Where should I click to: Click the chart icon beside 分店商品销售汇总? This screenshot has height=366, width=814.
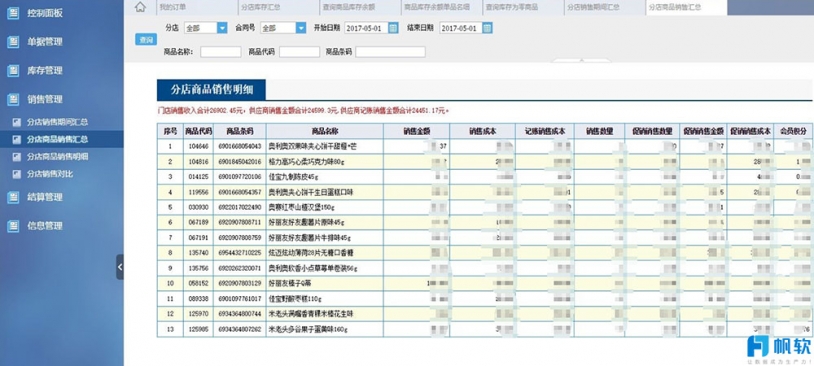coord(17,139)
